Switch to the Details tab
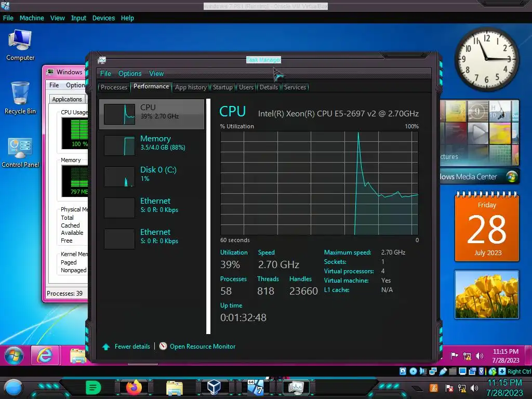The width and height of the screenshot is (532, 399). tap(269, 87)
